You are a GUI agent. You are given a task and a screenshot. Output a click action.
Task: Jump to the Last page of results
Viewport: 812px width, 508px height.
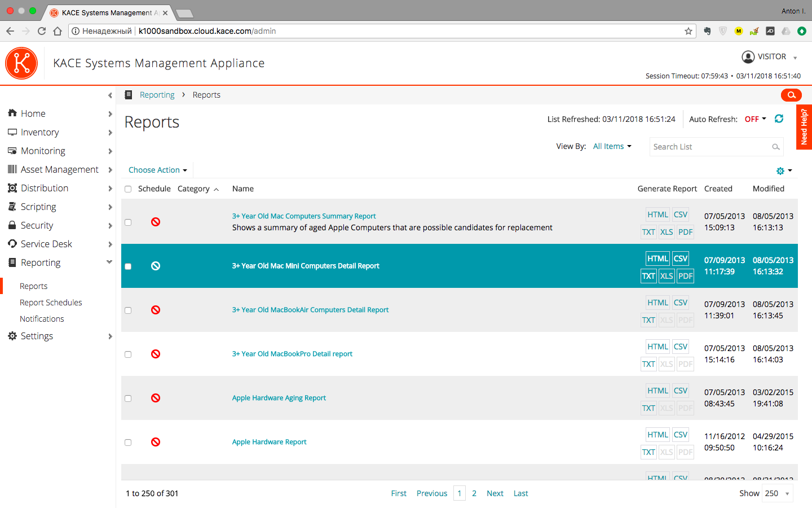tap(521, 493)
